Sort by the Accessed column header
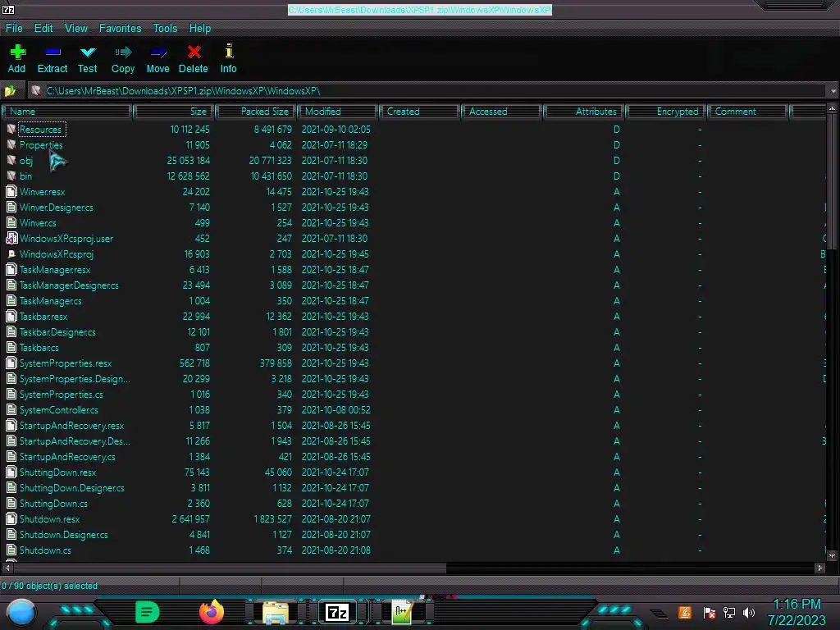 502,112
